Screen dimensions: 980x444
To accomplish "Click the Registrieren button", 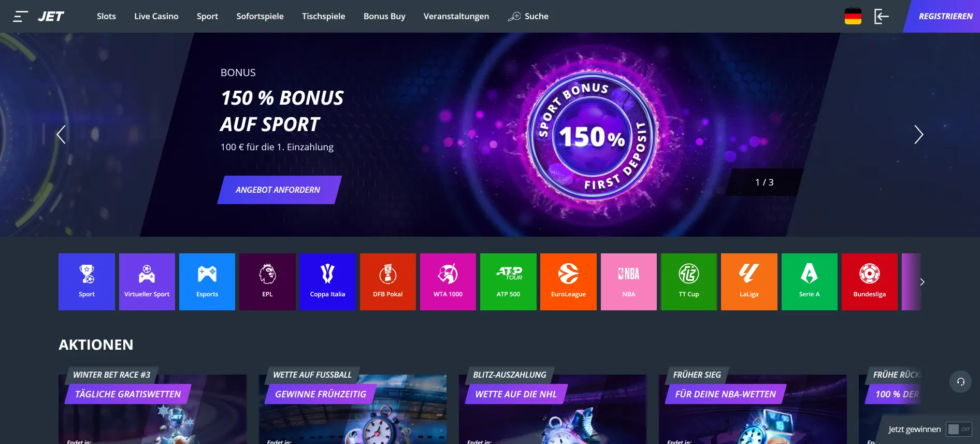I will [x=943, y=17].
